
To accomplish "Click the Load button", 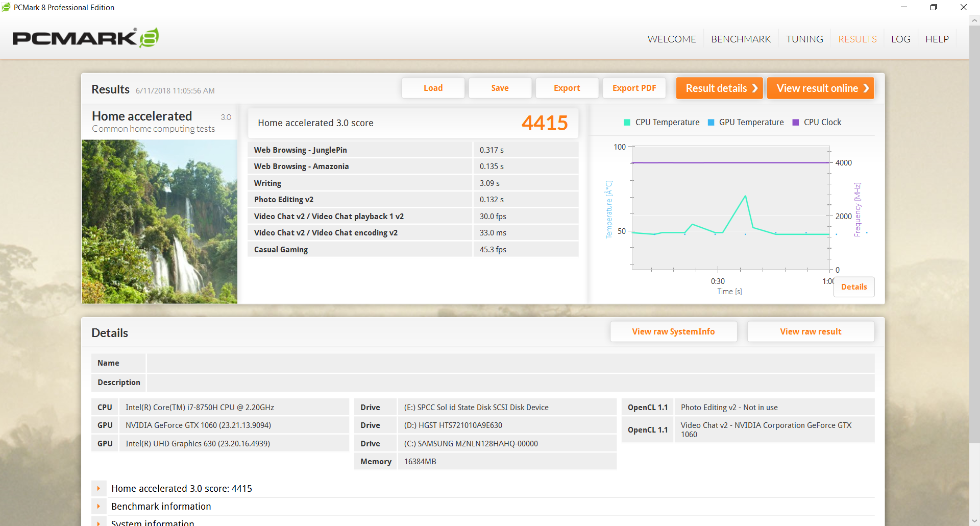I will (433, 88).
